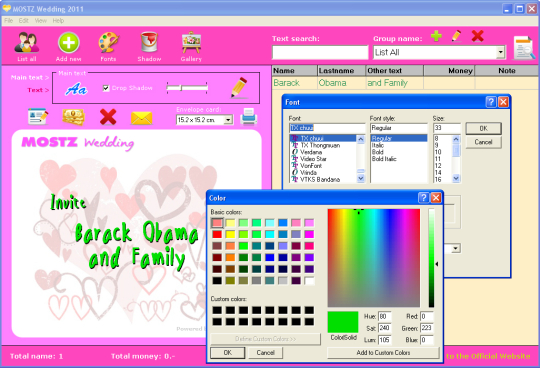The height and width of the screenshot is (368, 540).
Task: Select Italic font style
Action: (378, 145)
